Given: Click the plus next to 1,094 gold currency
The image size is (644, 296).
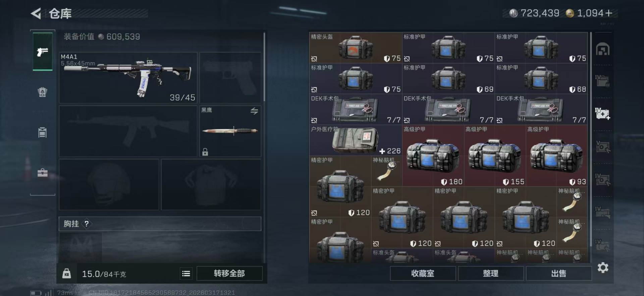Looking at the screenshot, I should 609,13.
